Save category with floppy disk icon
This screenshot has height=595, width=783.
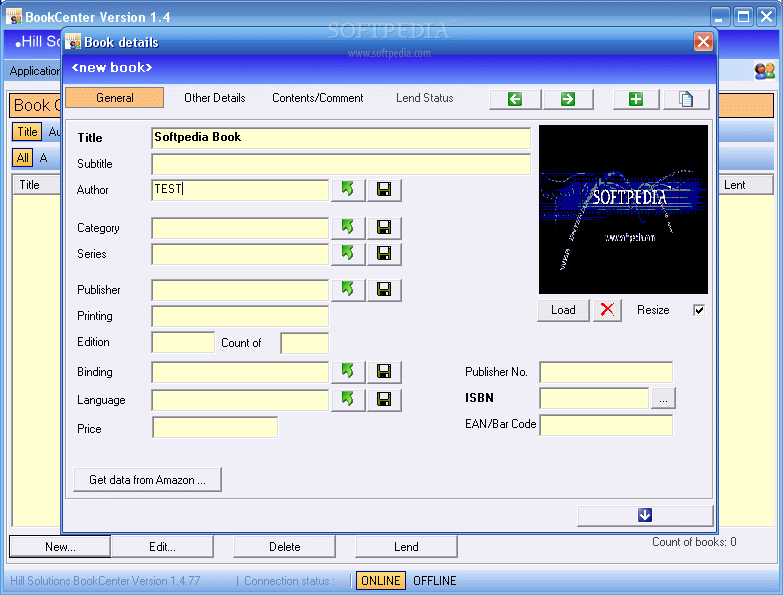coord(384,228)
